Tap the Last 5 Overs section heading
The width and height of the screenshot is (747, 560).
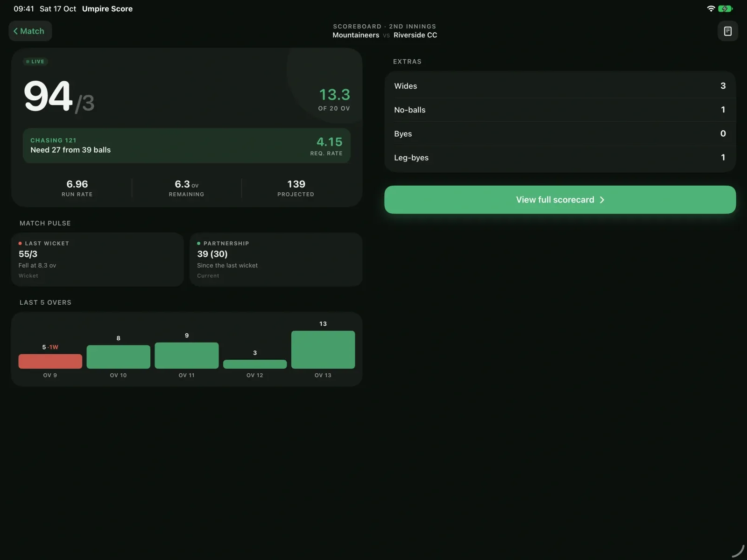pyautogui.click(x=46, y=302)
